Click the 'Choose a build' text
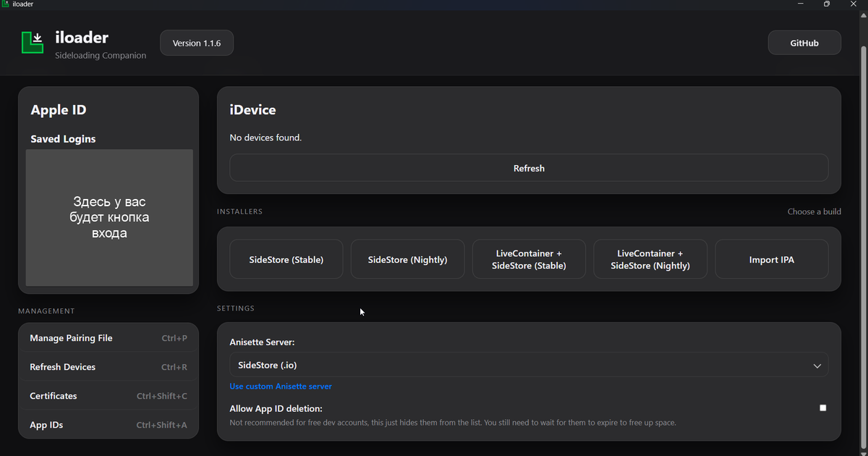The width and height of the screenshot is (868, 456). [814, 212]
